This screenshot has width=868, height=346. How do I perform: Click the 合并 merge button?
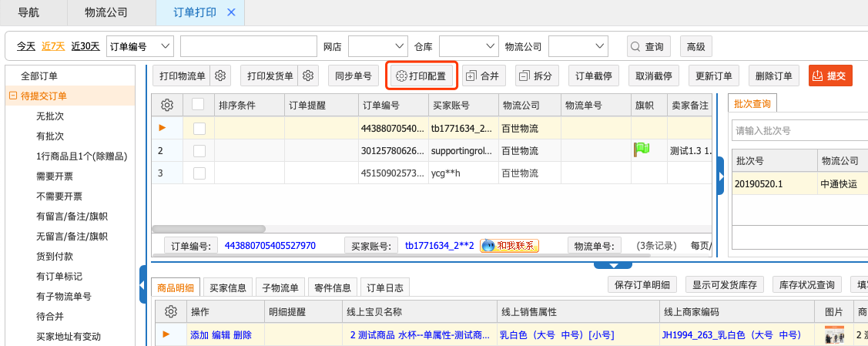click(483, 76)
